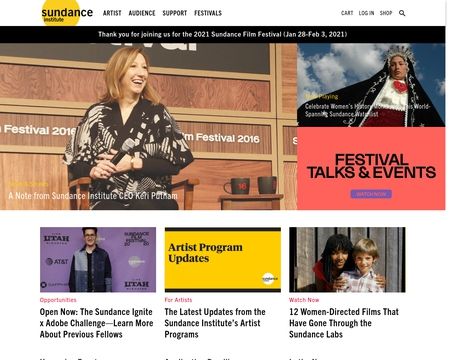The width and height of the screenshot is (450, 360).
Task: Select the Opportunities category label
Action: pos(58,300)
